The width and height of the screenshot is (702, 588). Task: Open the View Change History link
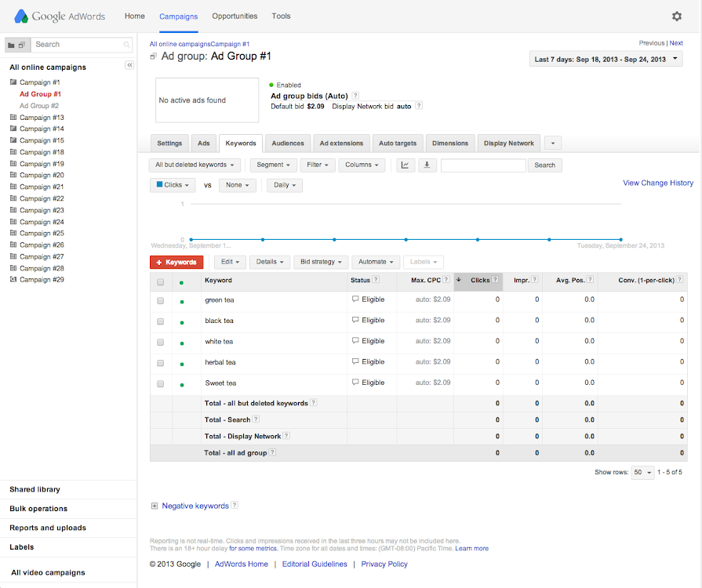(657, 183)
